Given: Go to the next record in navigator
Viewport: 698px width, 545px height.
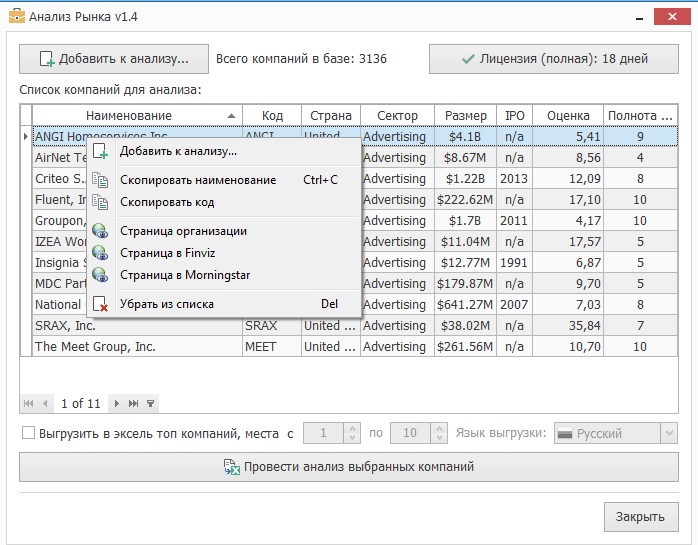Looking at the screenshot, I should pyautogui.click(x=117, y=404).
